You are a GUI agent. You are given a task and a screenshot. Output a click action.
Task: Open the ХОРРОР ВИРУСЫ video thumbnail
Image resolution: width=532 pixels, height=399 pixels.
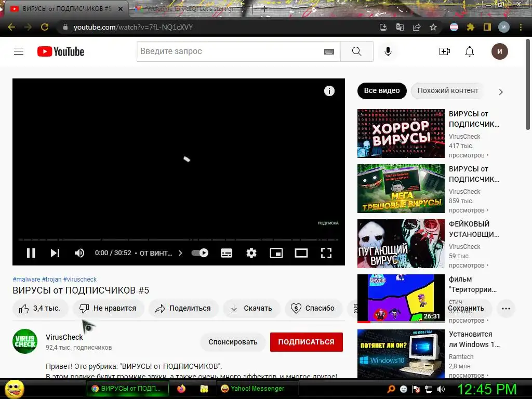pos(401,134)
